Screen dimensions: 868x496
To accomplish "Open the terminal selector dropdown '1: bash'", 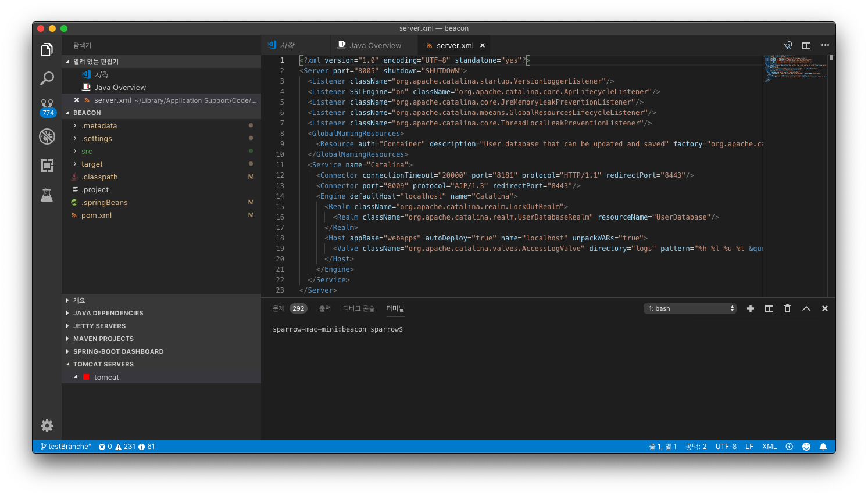I will (690, 308).
